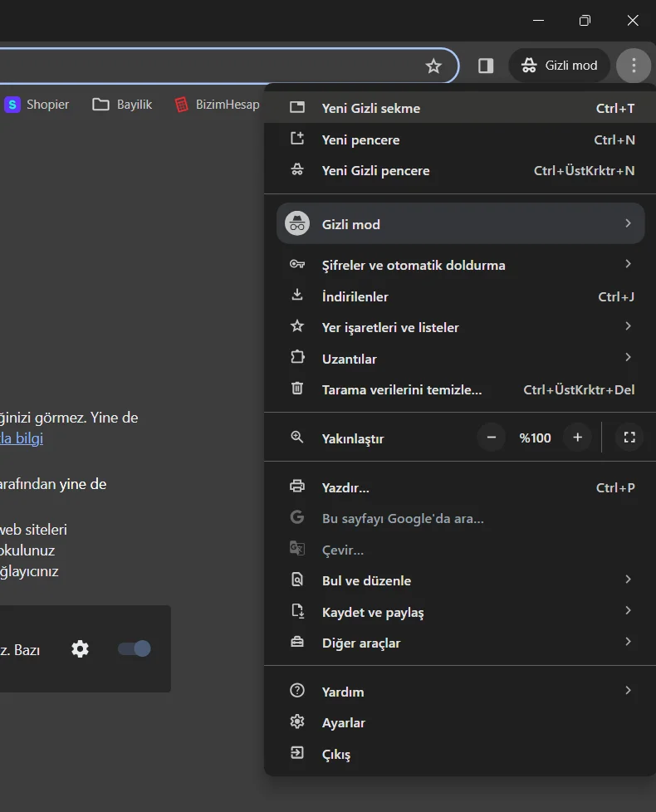Click the Çevir translate entry
This screenshot has width=656, height=812.
tap(460, 550)
